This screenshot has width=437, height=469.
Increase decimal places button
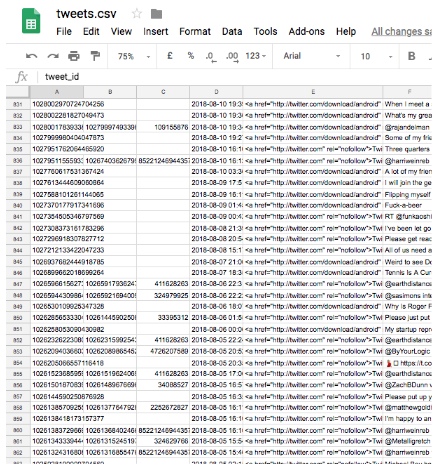pos(232,56)
